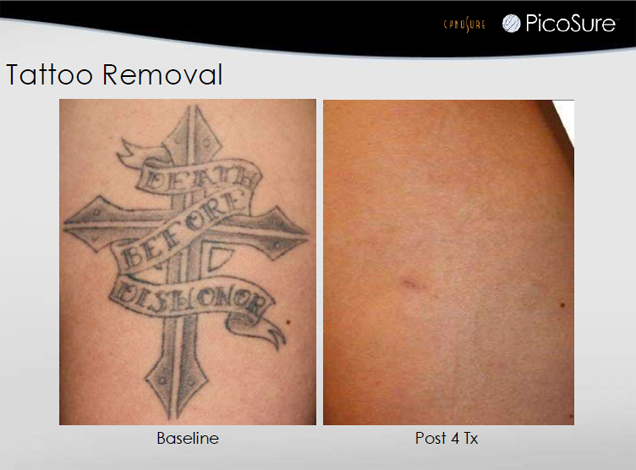Click the mole in the after photo
Image resolution: width=636 pixels, height=470 pixels.
(563, 305)
